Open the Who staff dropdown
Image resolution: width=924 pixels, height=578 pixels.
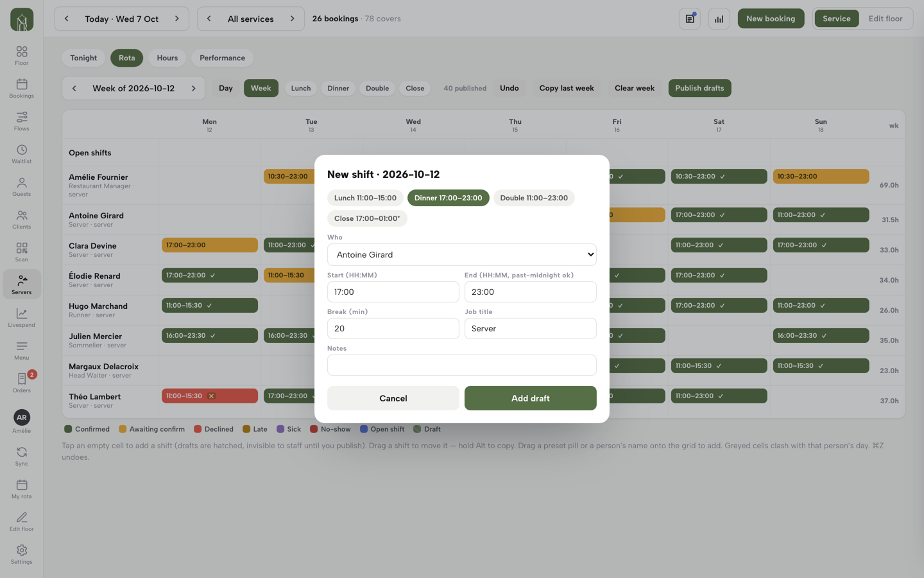462,254
